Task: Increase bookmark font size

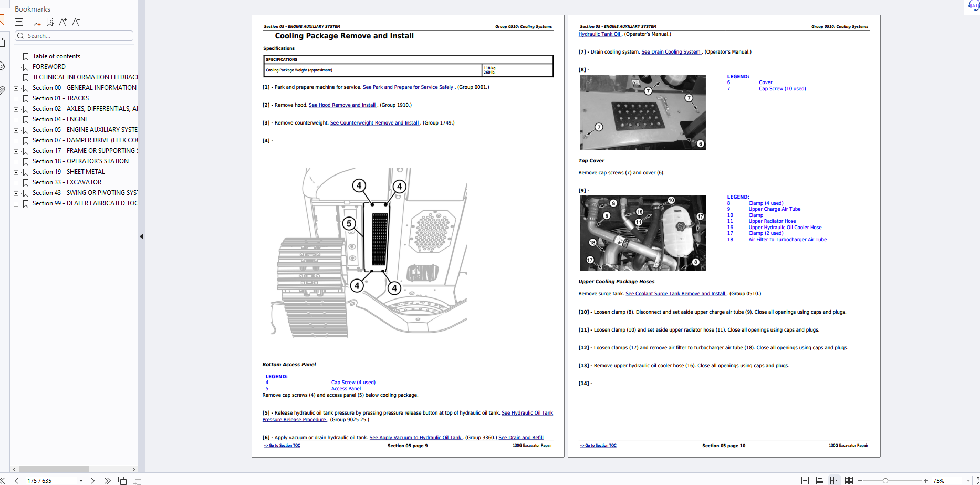Action: point(63,22)
